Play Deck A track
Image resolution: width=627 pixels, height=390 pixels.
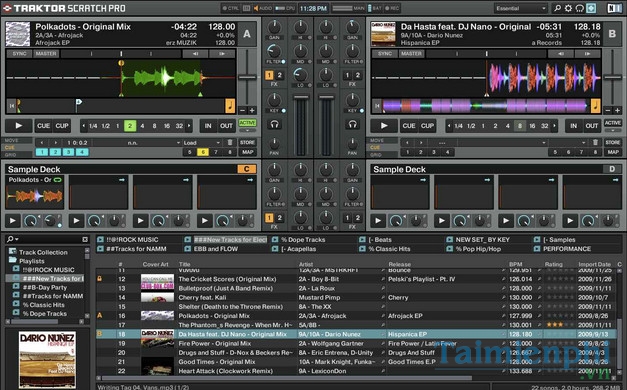(x=18, y=126)
